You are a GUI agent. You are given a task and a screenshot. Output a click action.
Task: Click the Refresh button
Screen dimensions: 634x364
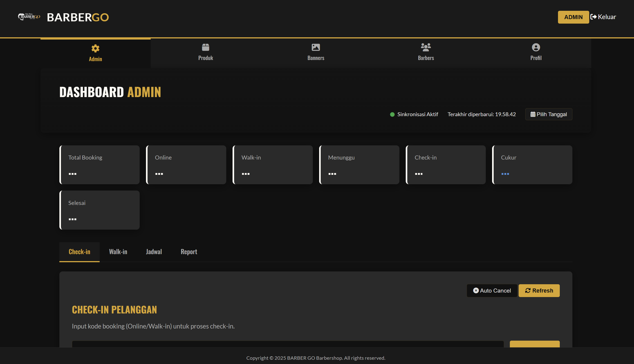[x=539, y=291]
